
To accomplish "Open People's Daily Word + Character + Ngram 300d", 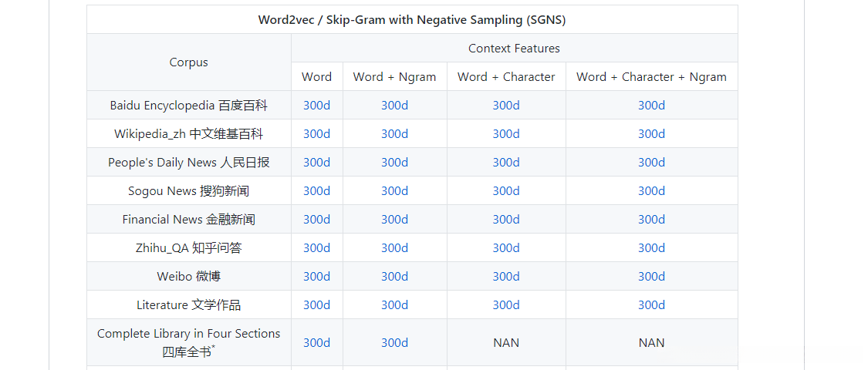I will (x=651, y=162).
